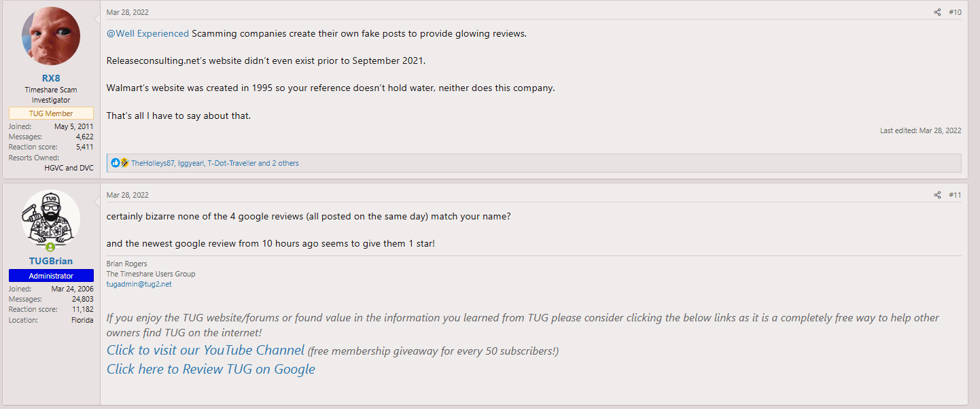This screenshot has width=980, height=409.
Task: Click share icon on post #11
Action: pos(937,196)
